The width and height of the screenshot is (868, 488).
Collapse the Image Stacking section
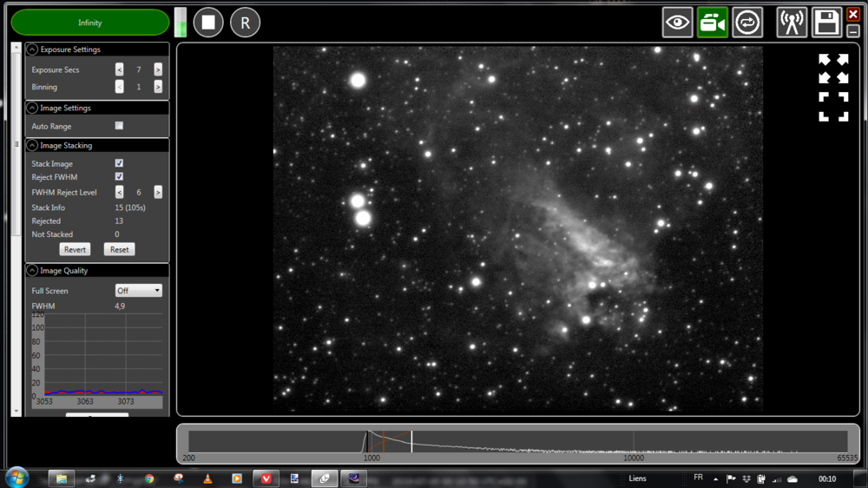pos(32,145)
